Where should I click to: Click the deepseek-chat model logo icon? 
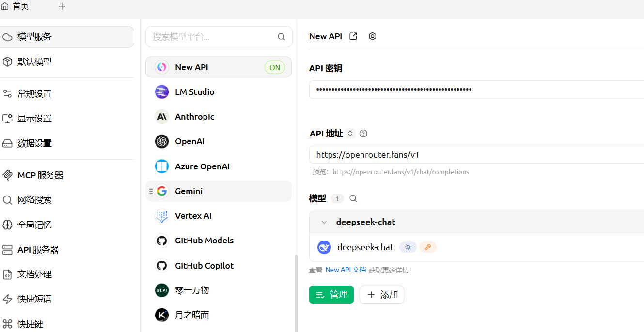coord(324,247)
